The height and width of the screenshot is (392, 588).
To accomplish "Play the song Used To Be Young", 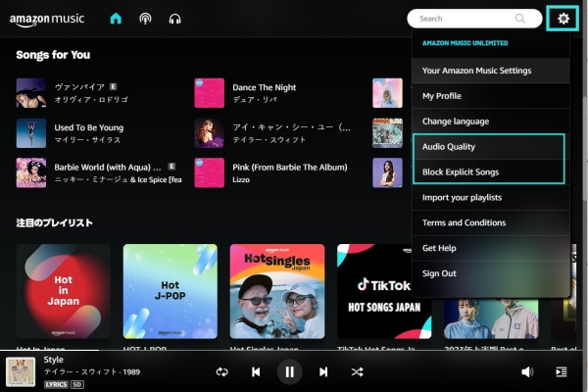I will (x=89, y=127).
